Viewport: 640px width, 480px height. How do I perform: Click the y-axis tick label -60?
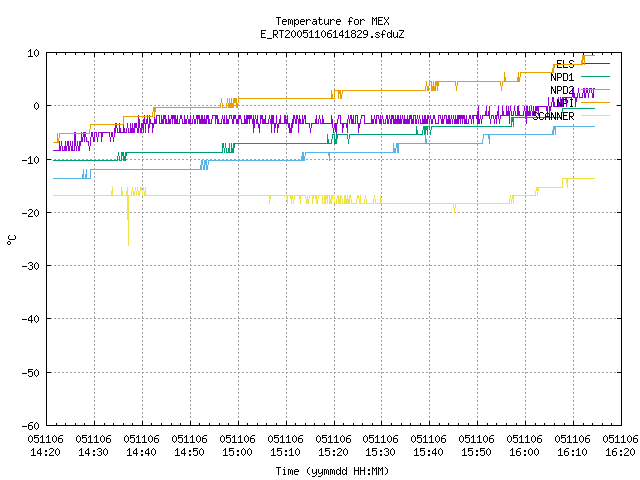[31, 426]
